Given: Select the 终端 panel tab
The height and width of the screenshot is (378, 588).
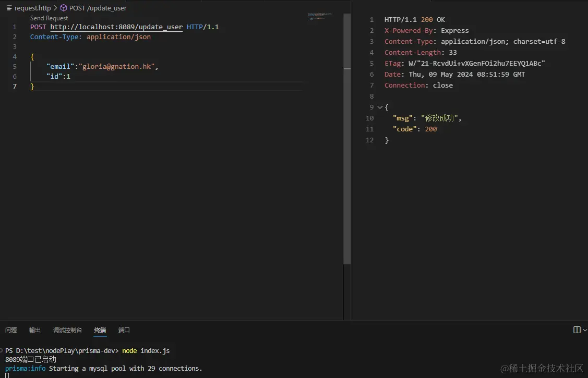Looking at the screenshot, I should click(x=100, y=330).
